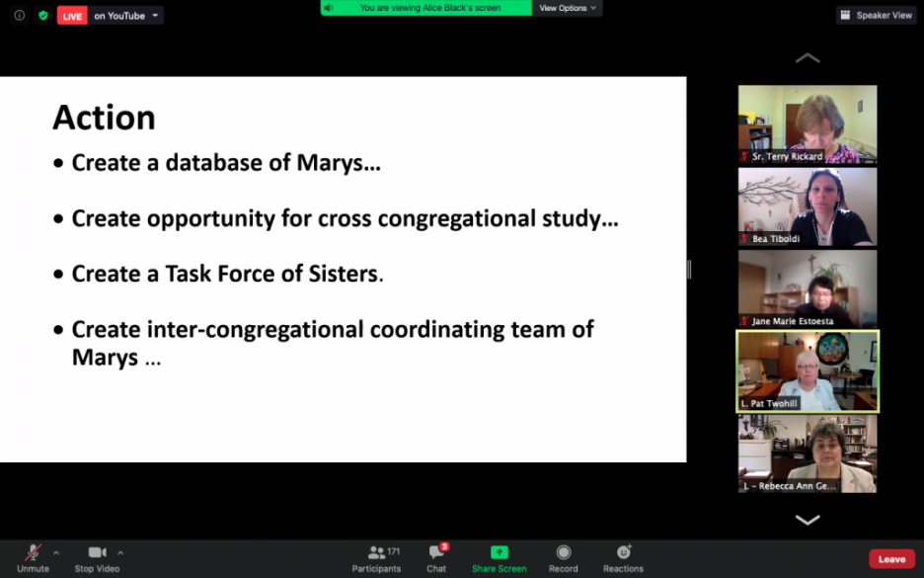
Task: Open the Reactions menu
Action: tap(623, 557)
